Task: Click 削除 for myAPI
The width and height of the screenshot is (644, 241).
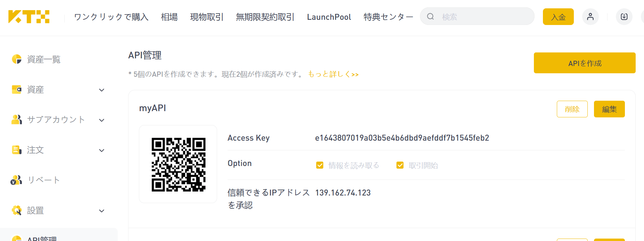Action: 572,109
